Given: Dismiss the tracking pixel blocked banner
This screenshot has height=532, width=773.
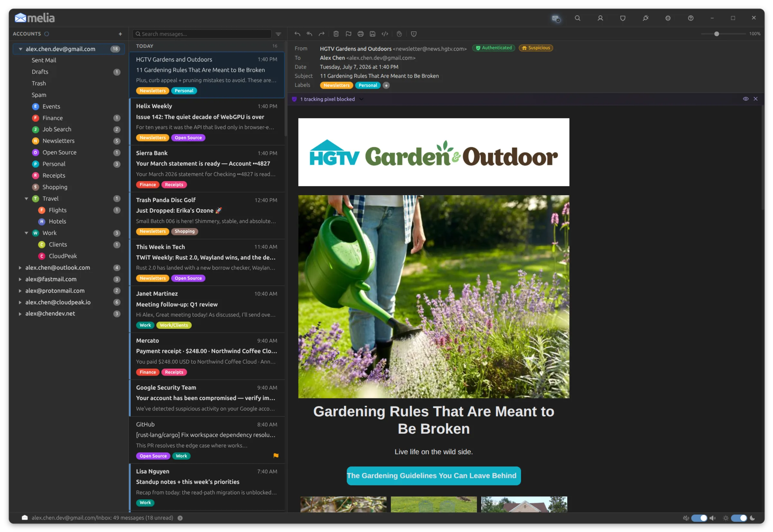Looking at the screenshot, I should 756,99.
